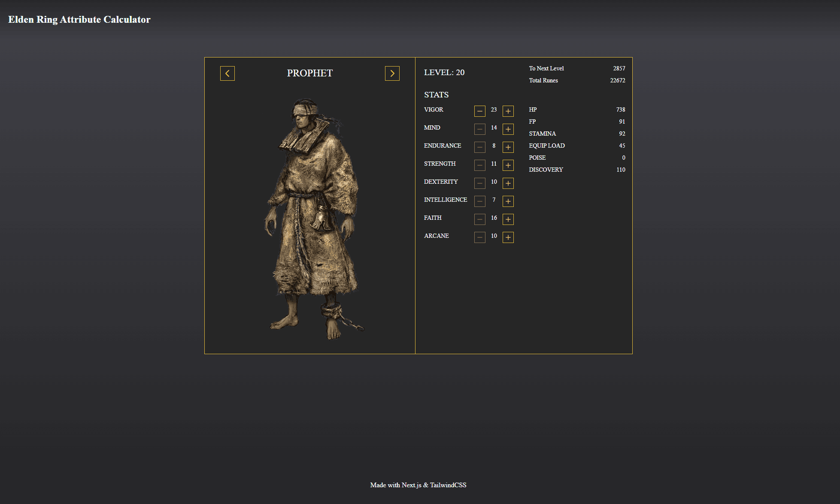Click the DISCOVERY value 110
Screen dimensions: 840x504
pos(621,170)
